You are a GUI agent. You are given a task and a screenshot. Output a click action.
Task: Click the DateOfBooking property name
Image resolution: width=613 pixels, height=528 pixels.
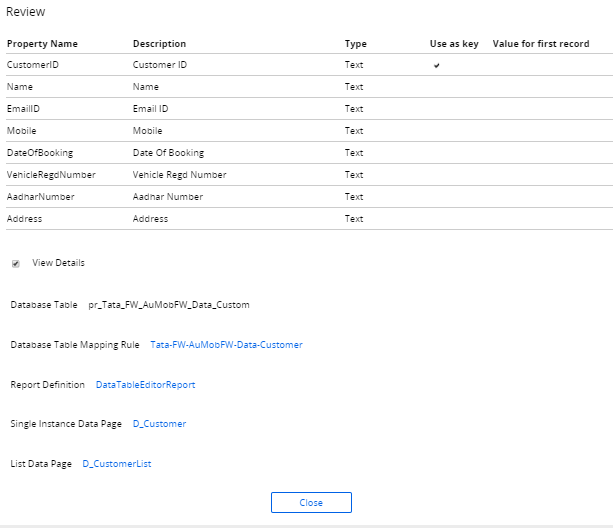click(40, 153)
